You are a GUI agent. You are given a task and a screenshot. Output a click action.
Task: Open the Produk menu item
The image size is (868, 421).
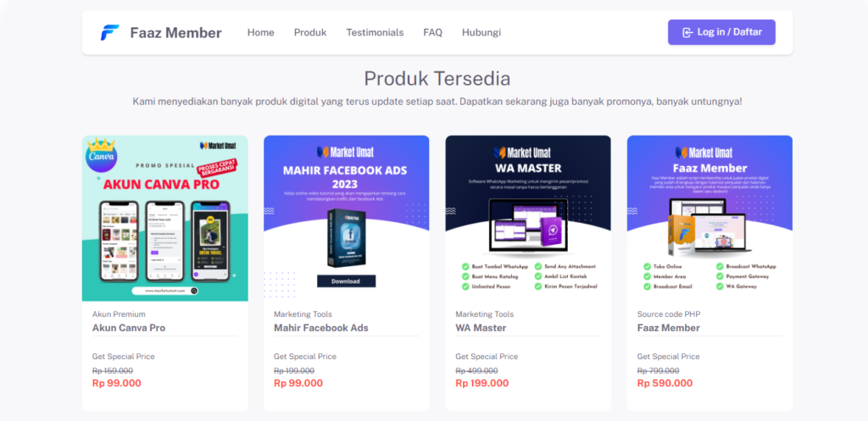310,33
